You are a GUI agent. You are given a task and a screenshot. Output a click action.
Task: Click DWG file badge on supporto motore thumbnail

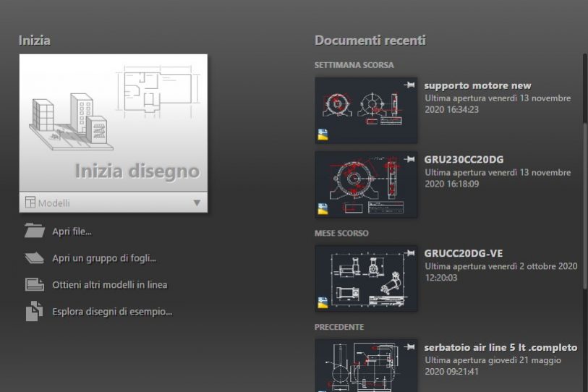point(323,134)
